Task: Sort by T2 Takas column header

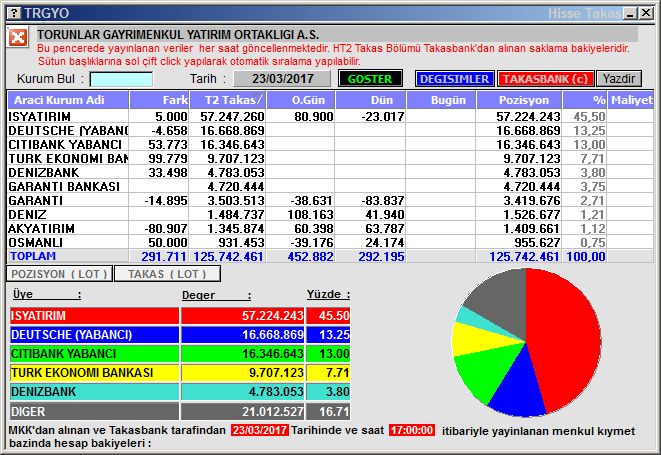Action: pos(228,100)
